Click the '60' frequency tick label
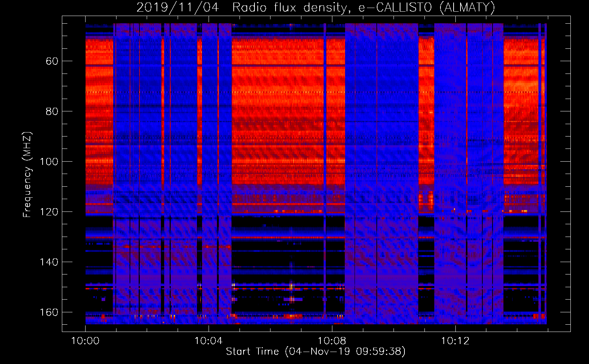This screenshot has height=364, width=589. click(52, 61)
